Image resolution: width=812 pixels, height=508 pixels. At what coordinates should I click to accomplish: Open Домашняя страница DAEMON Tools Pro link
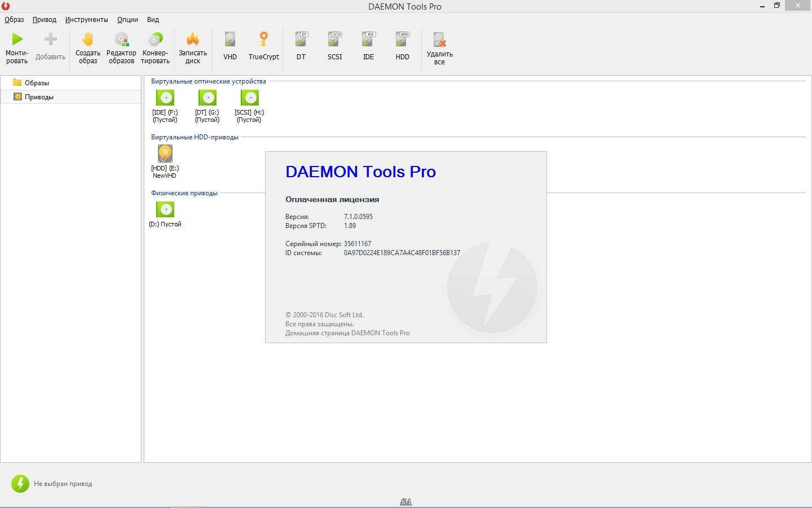[x=347, y=333]
